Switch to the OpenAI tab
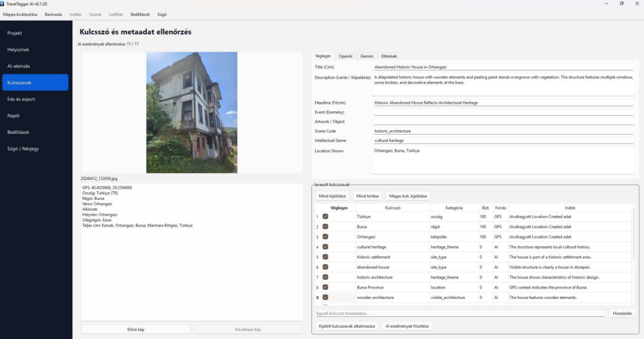Image resolution: width=644 pixels, height=339 pixels. [345, 57]
